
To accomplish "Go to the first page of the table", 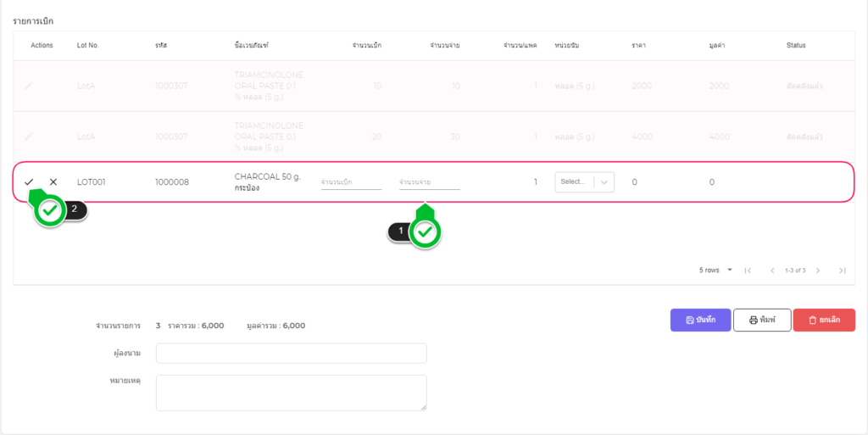I will pyautogui.click(x=748, y=270).
